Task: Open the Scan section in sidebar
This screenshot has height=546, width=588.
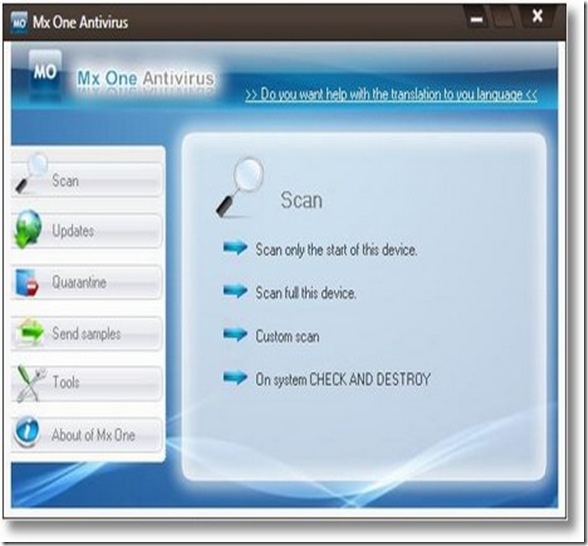Action: coord(87,180)
